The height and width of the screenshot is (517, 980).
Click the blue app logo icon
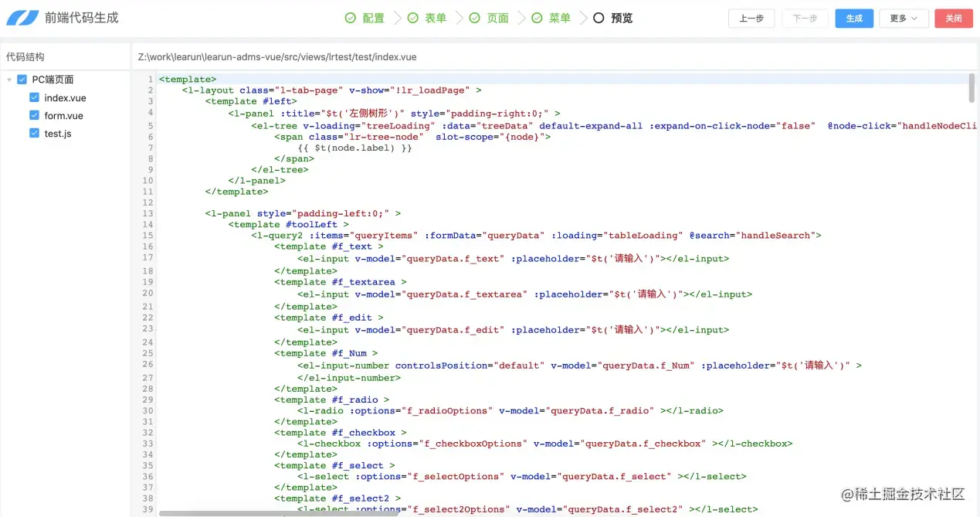pyautogui.click(x=22, y=18)
